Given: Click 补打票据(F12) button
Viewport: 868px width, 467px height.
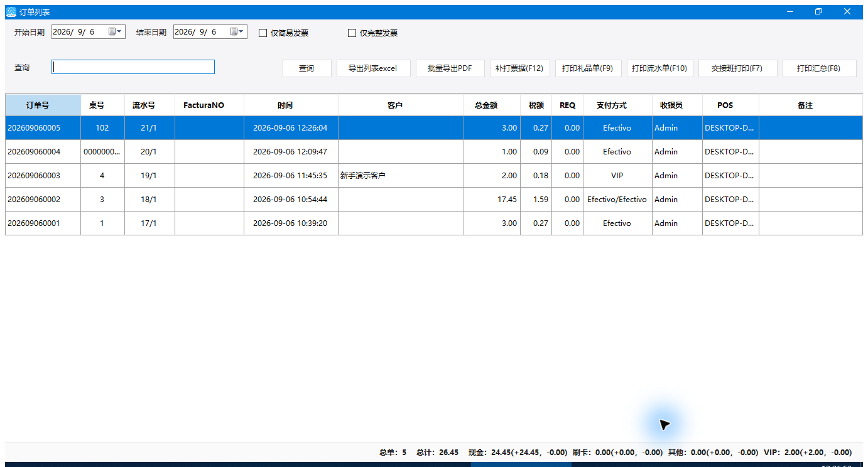Looking at the screenshot, I should (519, 68).
